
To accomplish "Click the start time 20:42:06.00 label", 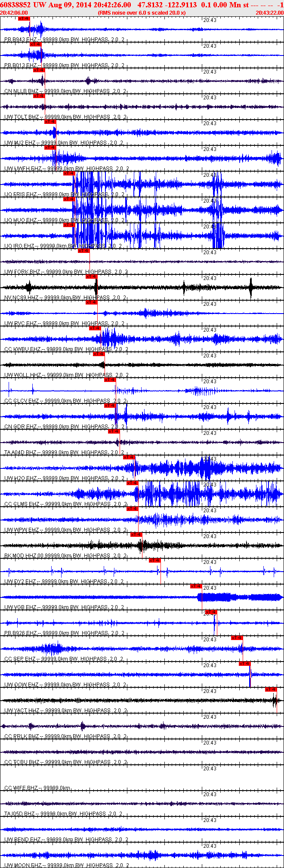I will point(14,13).
